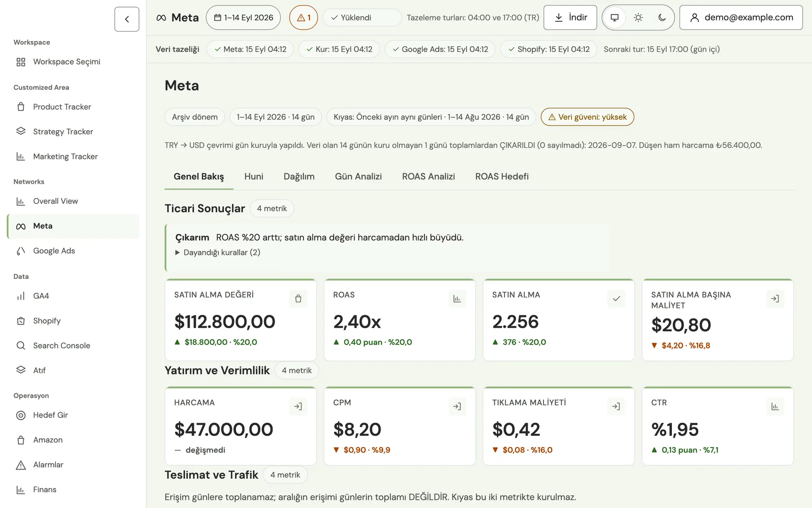812x508 pixels.
Task: Go to Overall View in Networks
Action: pos(73,201)
